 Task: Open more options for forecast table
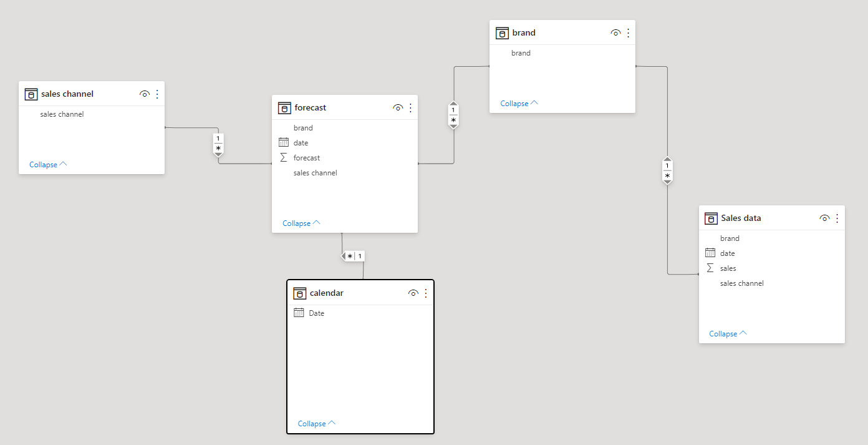point(410,108)
